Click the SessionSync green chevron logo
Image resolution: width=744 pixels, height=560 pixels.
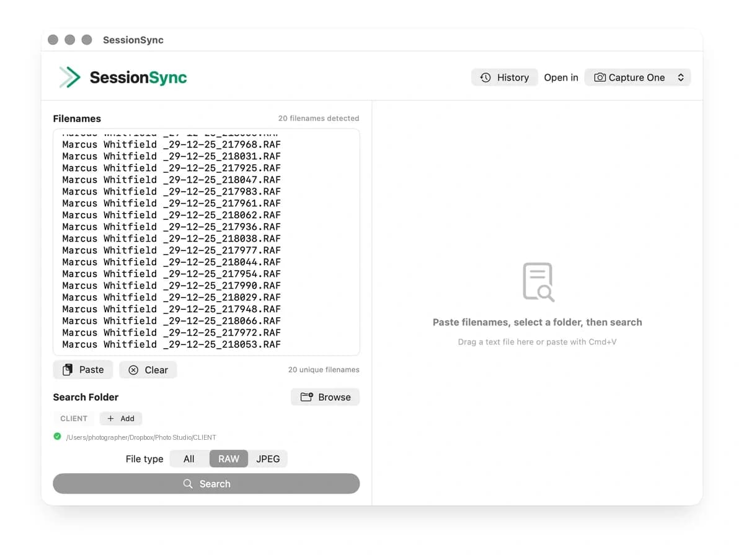[x=69, y=77]
